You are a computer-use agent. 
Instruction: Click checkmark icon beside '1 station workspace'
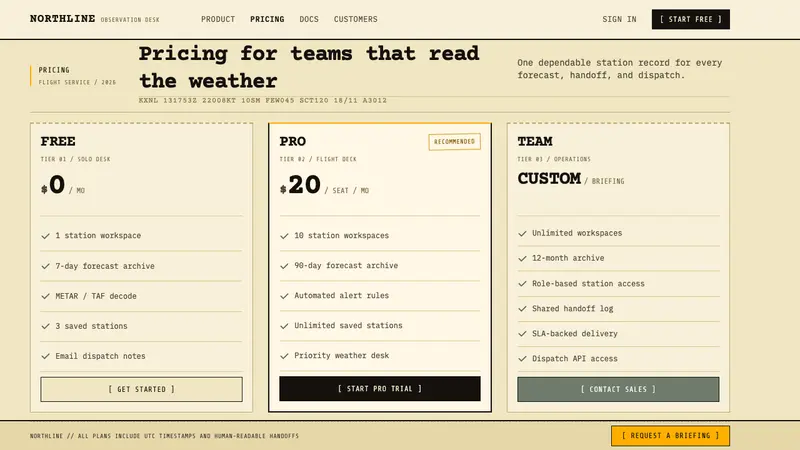[x=45, y=236]
